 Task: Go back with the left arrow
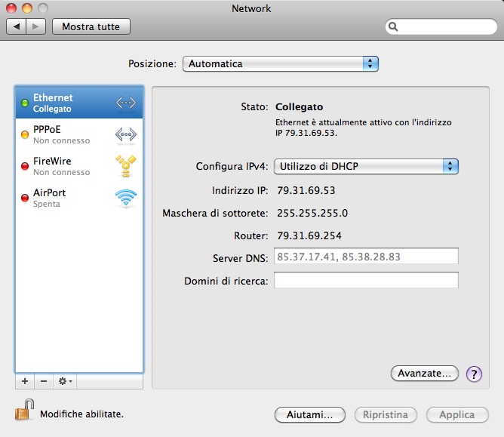click(17, 26)
